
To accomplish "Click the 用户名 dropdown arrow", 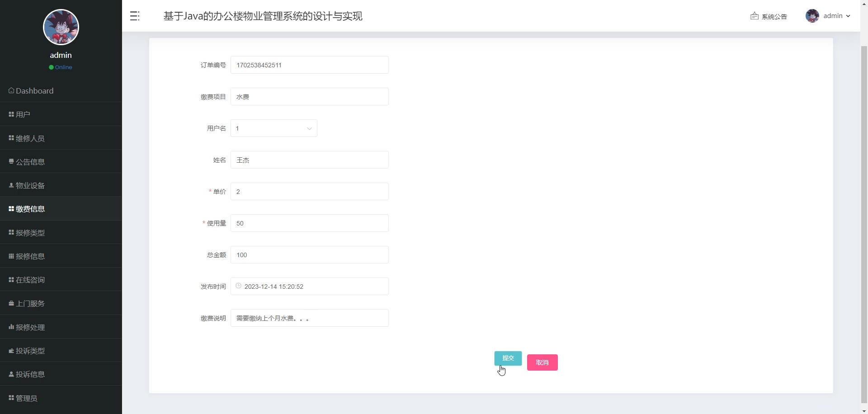I will click(310, 128).
